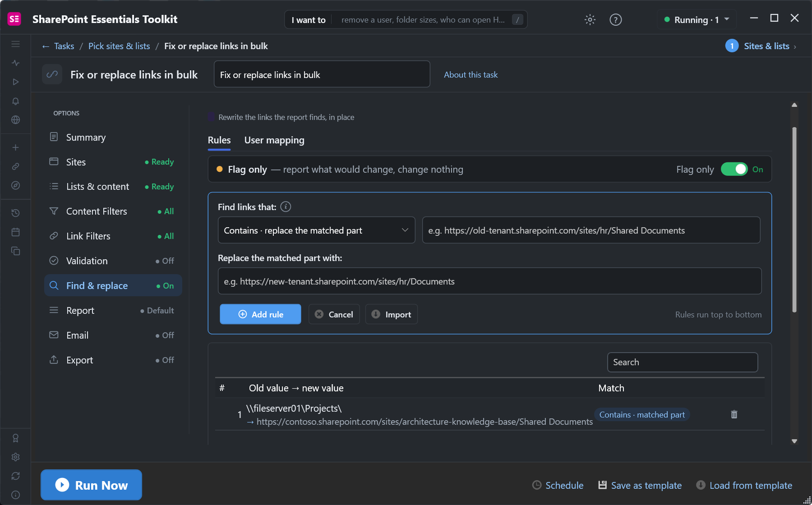Click the rules Search field

coord(683,362)
